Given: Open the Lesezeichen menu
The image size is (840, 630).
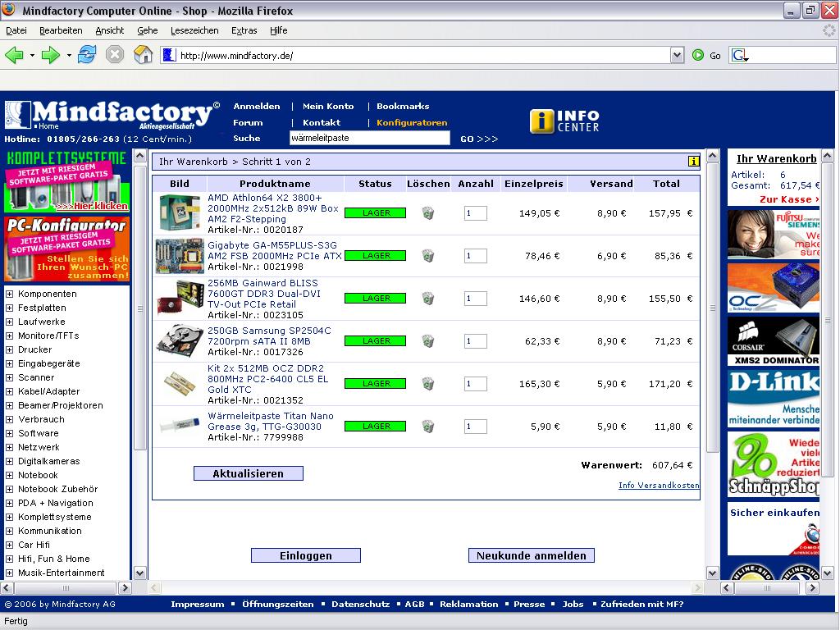Looking at the screenshot, I should click(x=194, y=30).
